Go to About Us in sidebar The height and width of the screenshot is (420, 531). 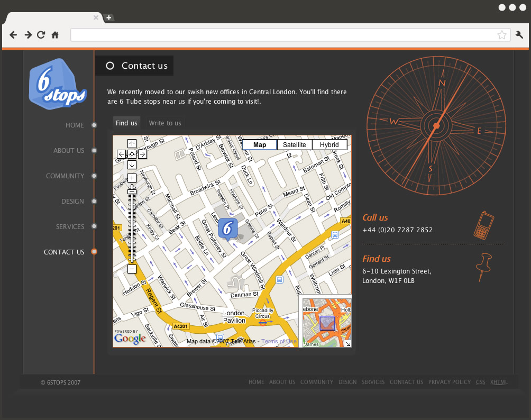[x=69, y=151]
